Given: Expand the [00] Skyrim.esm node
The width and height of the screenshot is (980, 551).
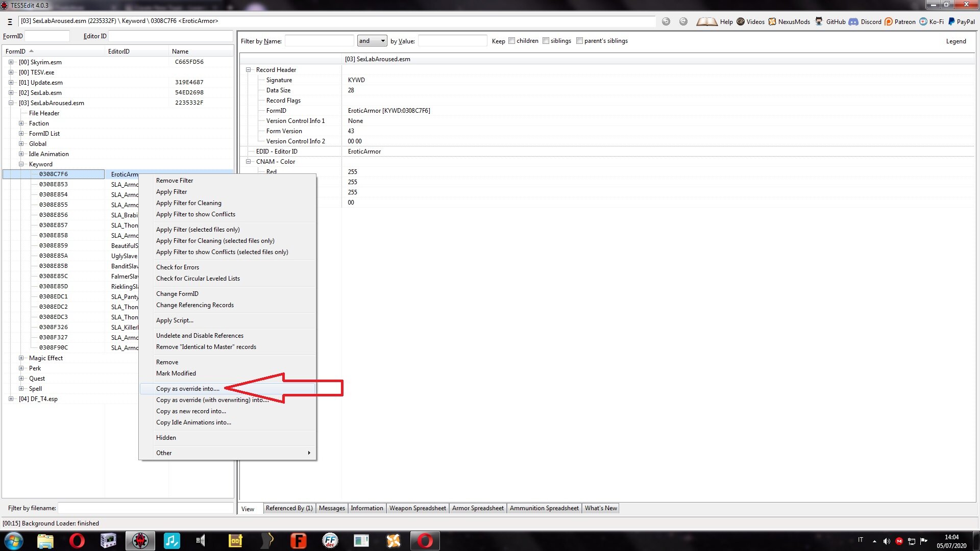Looking at the screenshot, I should point(11,62).
